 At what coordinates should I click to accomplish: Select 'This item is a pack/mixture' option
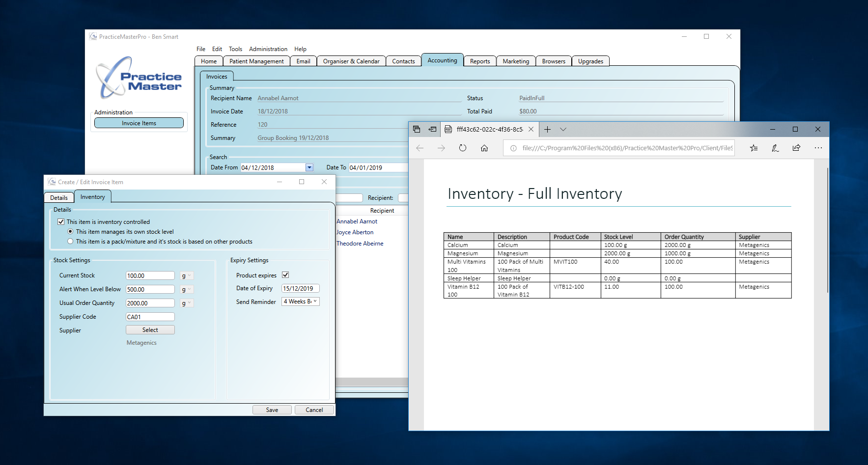[x=70, y=241]
